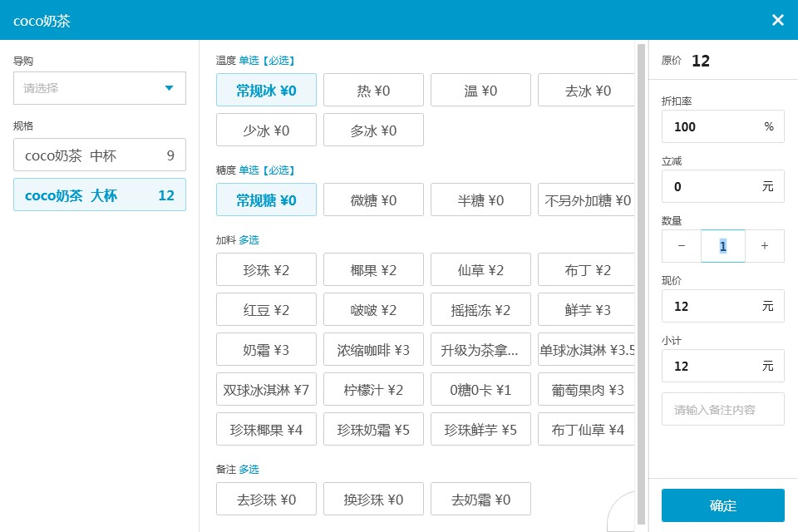Open the 导购 dropdown arrow

pyautogui.click(x=169, y=88)
